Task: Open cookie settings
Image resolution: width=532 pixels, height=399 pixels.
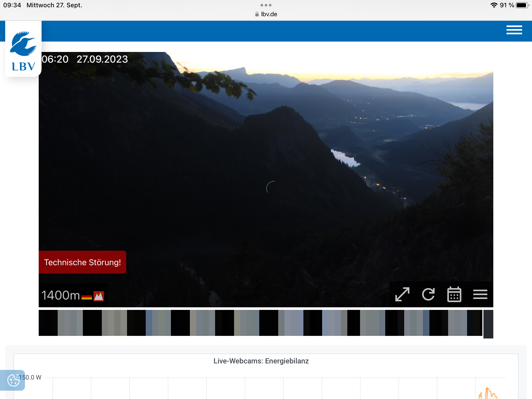Action: [x=13, y=380]
